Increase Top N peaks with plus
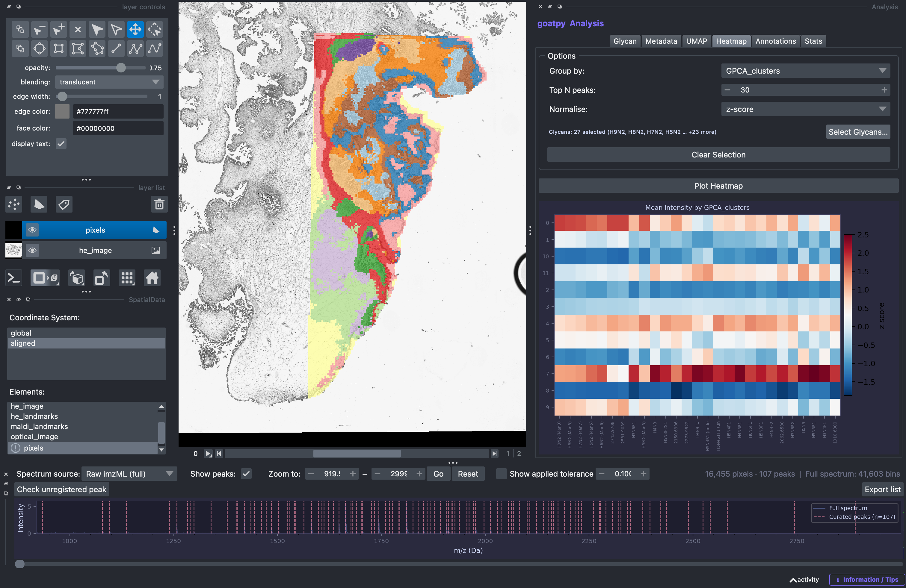The width and height of the screenshot is (906, 588). 884,90
